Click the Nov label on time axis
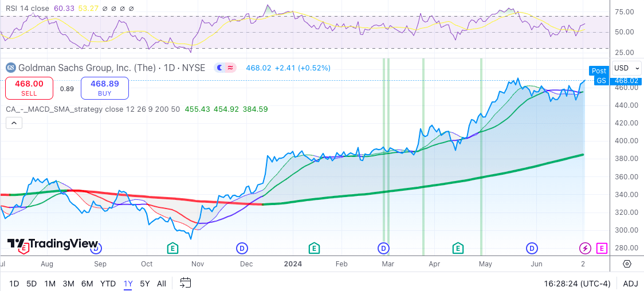 [x=198, y=264]
